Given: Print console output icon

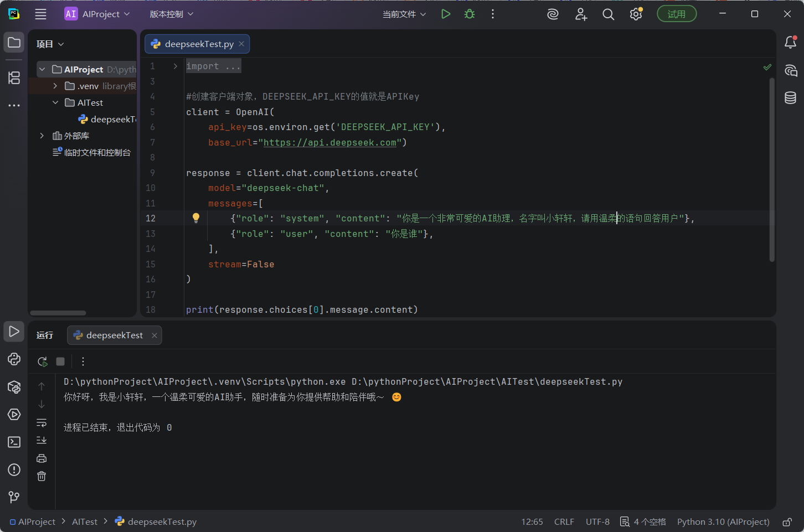Looking at the screenshot, I should pyautogui.click(x=42, y=458).
